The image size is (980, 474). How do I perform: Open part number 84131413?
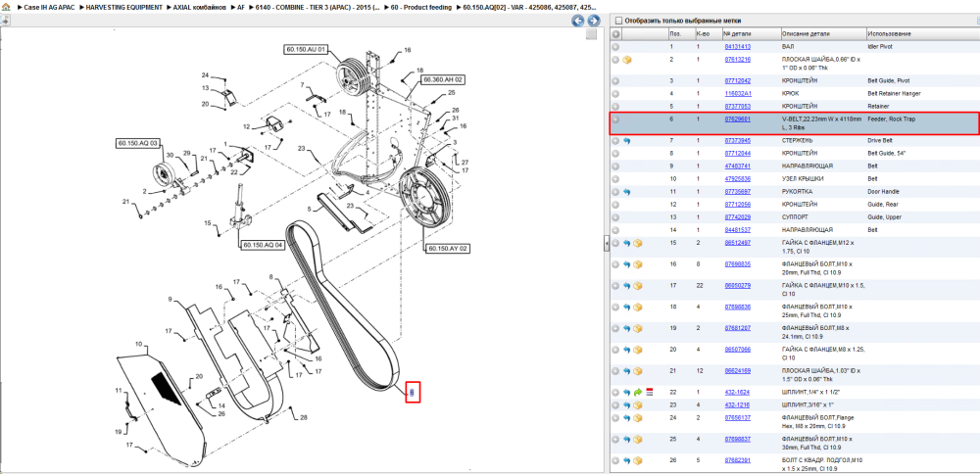[738, 47]
